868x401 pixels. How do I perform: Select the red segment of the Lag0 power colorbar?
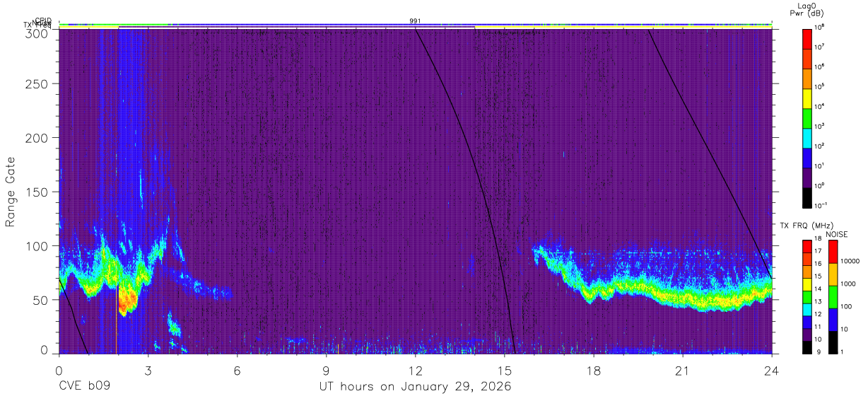[x=808, y=38]
